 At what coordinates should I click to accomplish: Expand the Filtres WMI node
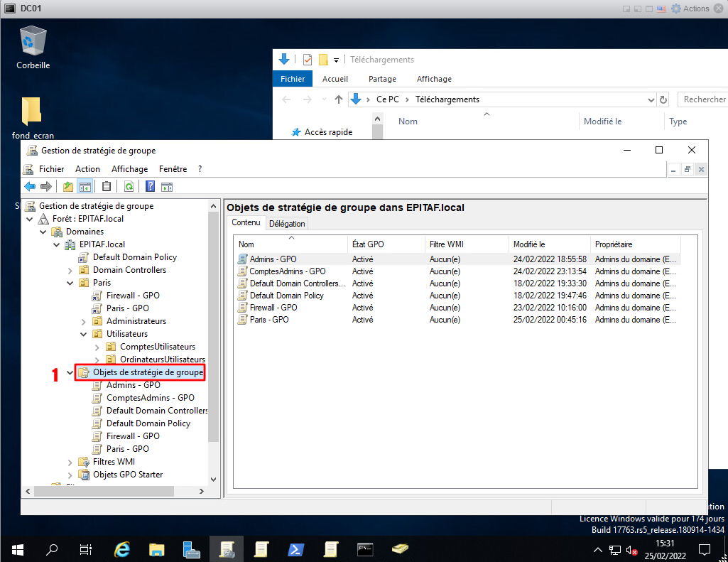(70, 462)
